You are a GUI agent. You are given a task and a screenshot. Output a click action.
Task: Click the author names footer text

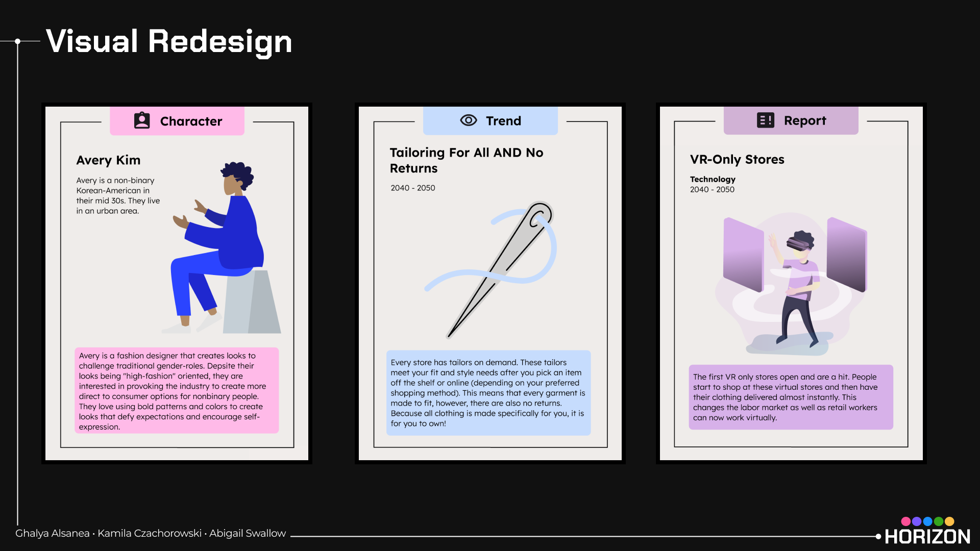(x=151, y=533)
